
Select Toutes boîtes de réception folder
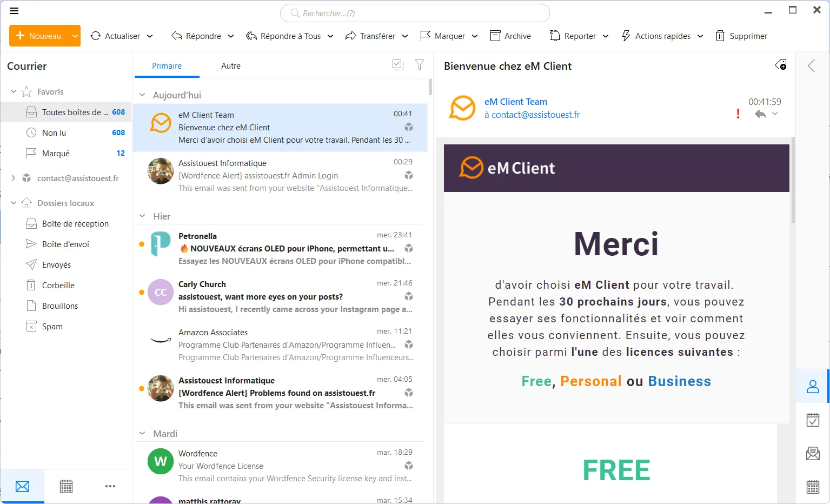click(66, 112)
